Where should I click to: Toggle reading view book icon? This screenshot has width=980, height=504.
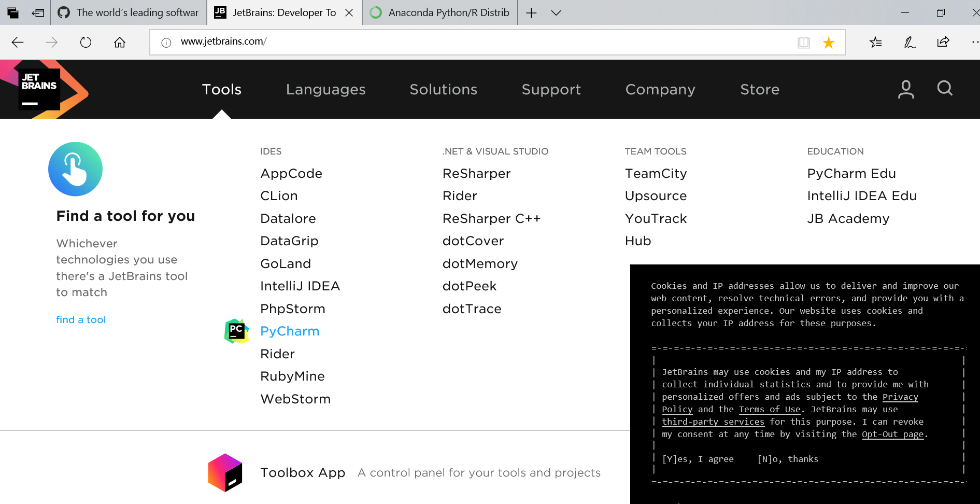(803, 43)
